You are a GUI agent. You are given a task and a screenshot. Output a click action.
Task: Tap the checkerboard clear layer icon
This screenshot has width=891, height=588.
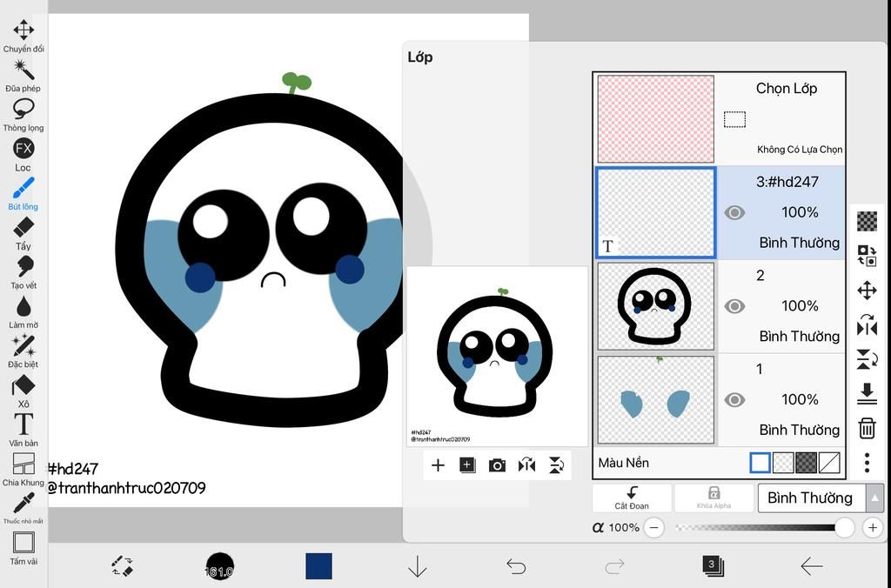(x=867, y=221)
